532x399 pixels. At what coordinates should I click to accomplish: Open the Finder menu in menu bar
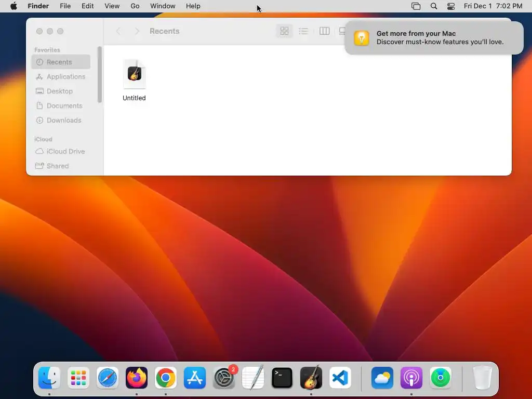(38, 6)
